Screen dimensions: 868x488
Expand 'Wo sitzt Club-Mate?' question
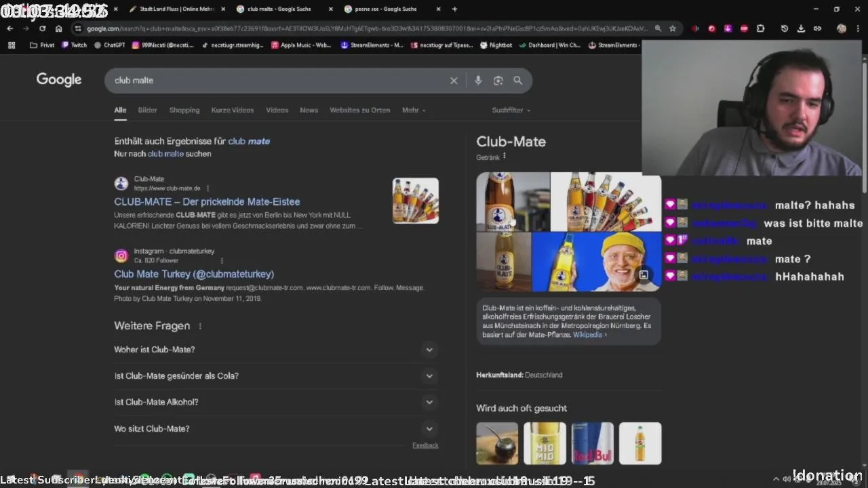[276, 428]
